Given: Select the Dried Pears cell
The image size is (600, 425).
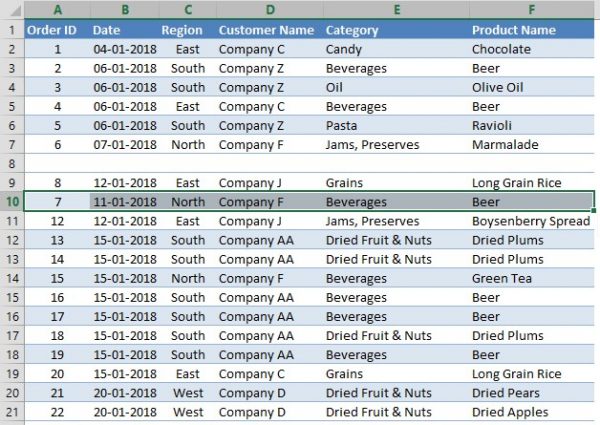Looking at the screenshot, I should click(532, 393).
